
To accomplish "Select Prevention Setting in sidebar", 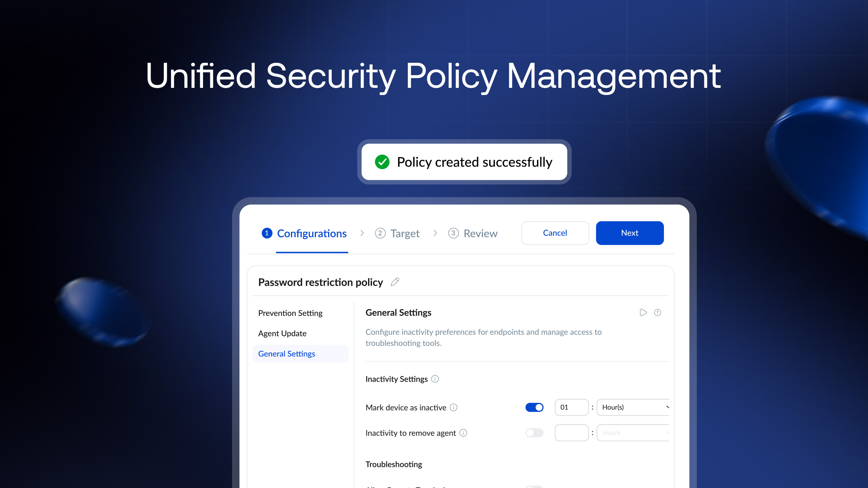I will click(x=290, y=313).
